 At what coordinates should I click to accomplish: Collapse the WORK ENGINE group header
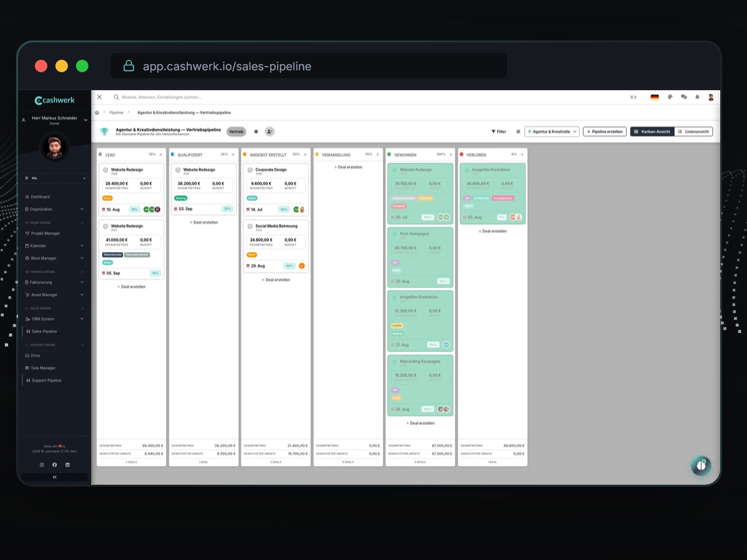(x=55, y=222)
